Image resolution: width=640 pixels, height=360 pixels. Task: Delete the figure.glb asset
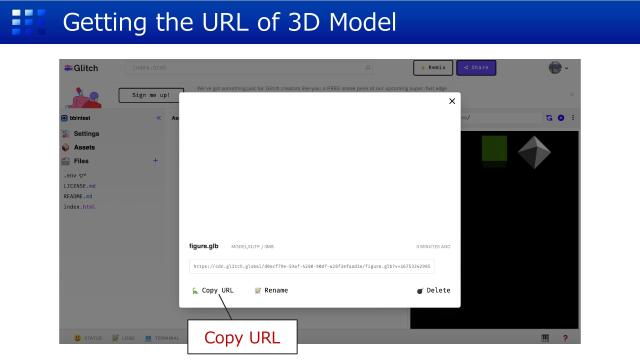point(433,291)
